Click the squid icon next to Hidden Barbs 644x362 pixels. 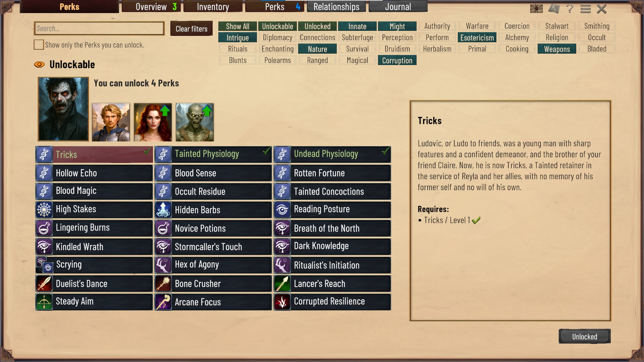(163, 210)
